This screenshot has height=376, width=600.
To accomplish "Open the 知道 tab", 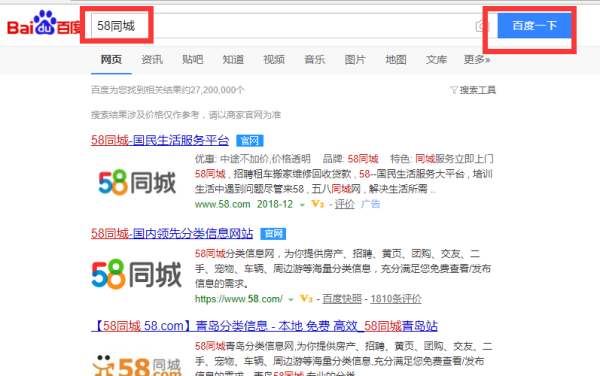I will click(x=233, y=60).
